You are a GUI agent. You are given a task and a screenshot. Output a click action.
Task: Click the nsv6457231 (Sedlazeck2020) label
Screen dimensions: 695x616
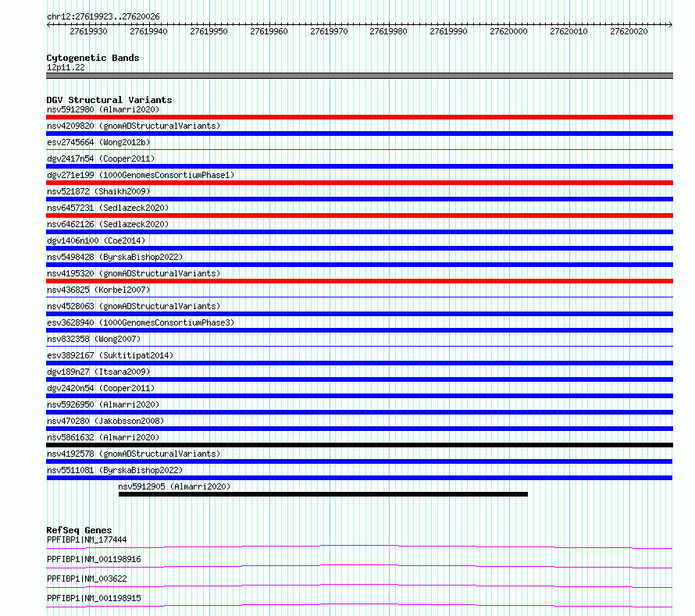(x=108, y=208)
